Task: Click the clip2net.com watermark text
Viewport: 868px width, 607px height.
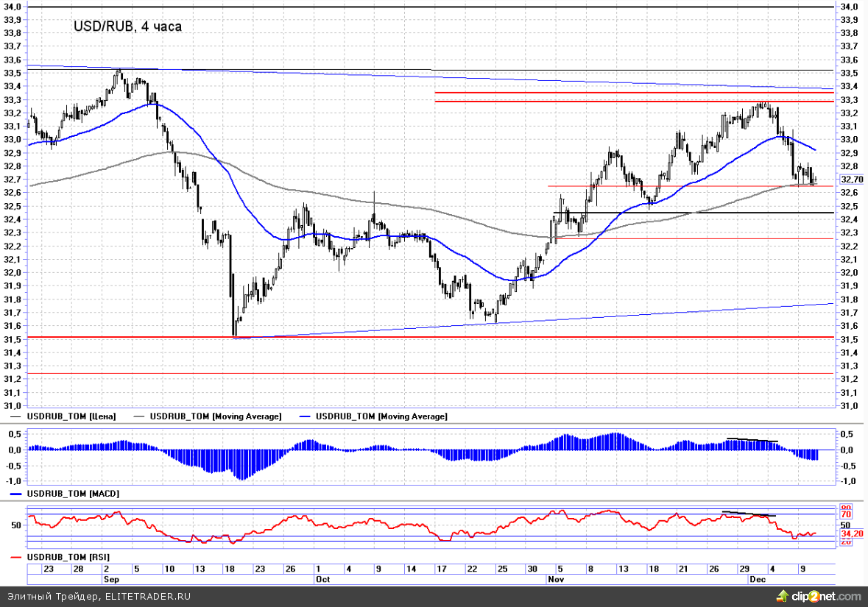Action: pyautogui.click(x=827, y=596)
